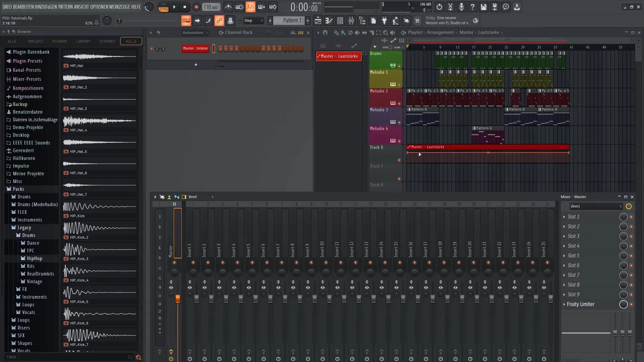Toggle Song/Pattern mode switch
The image size is (644, 362).
click(x=163, y=7)
